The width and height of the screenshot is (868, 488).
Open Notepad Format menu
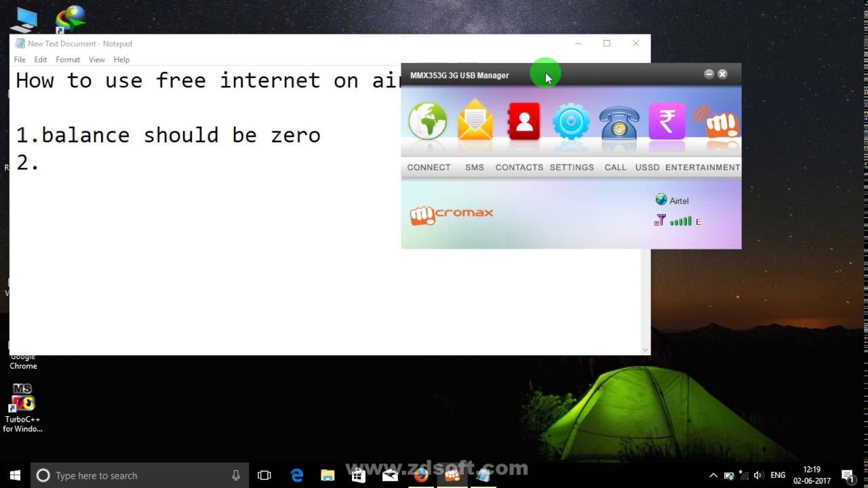tap(68, 60)
